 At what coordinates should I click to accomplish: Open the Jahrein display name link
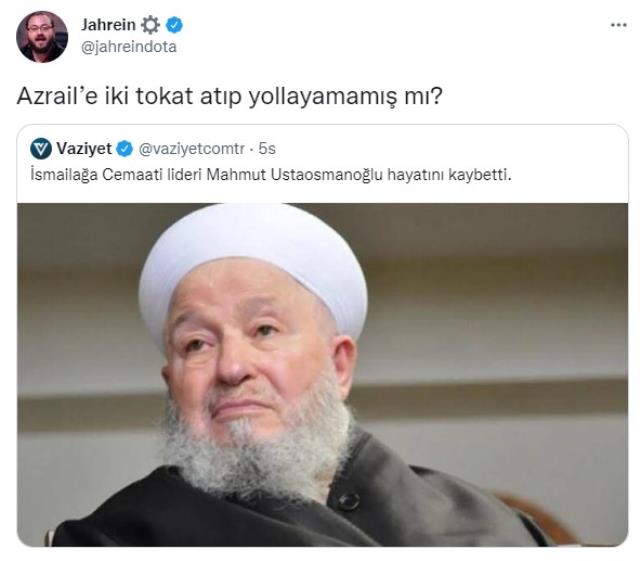click(x=108, y=24)
